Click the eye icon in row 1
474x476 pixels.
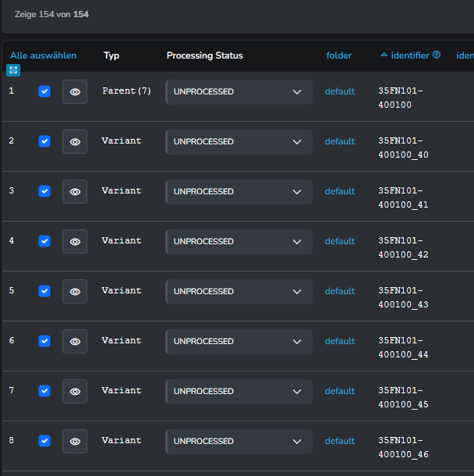tap(75, 91)
